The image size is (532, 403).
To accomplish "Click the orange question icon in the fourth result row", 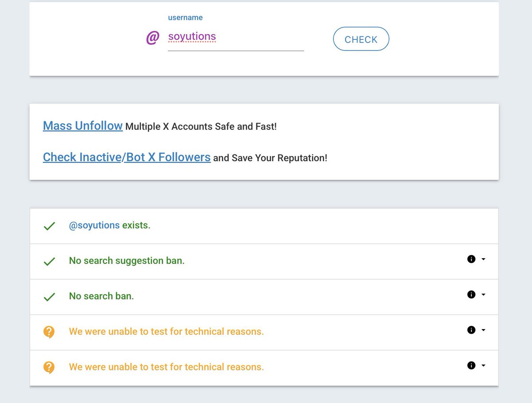I will [x=49, y=332].
